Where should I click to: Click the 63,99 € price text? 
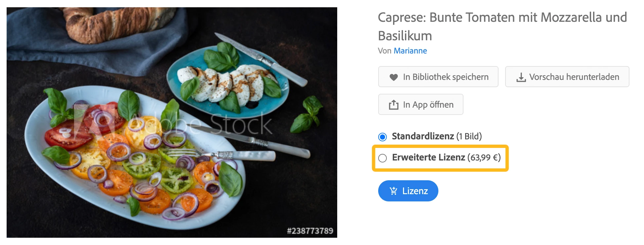[x=484, y=157]
